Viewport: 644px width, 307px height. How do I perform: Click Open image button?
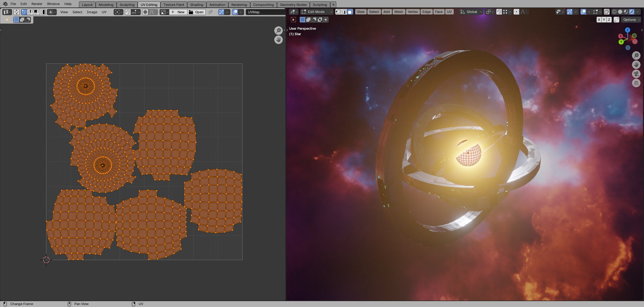(197, 12)
